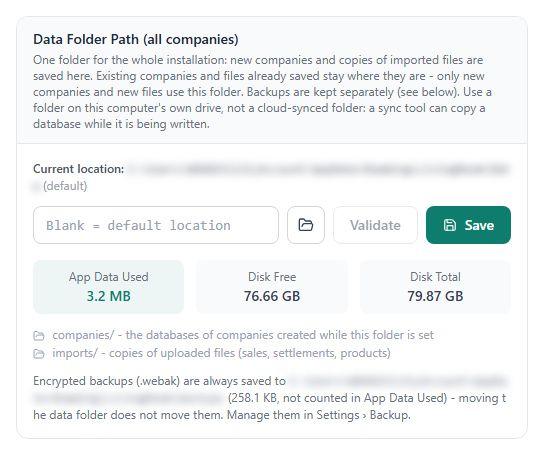
Task: Click the Data Folder Path heading
Action: [136, 39]
